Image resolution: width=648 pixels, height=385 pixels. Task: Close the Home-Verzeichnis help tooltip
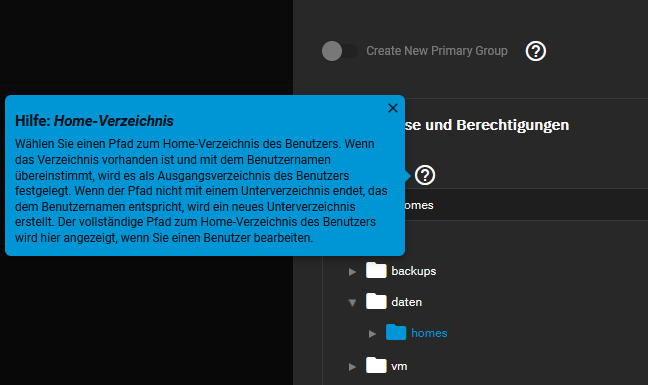coord(393,108)
